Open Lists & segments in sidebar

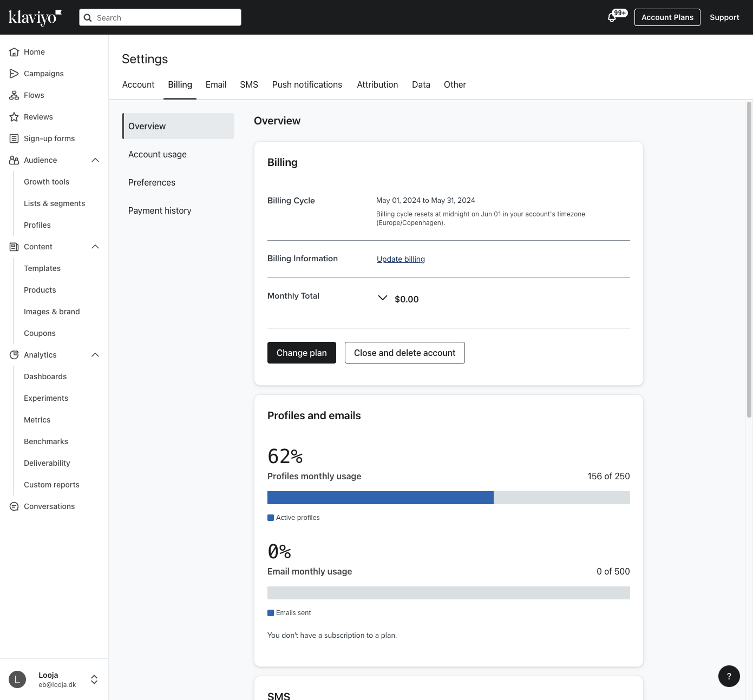[54, 203]
